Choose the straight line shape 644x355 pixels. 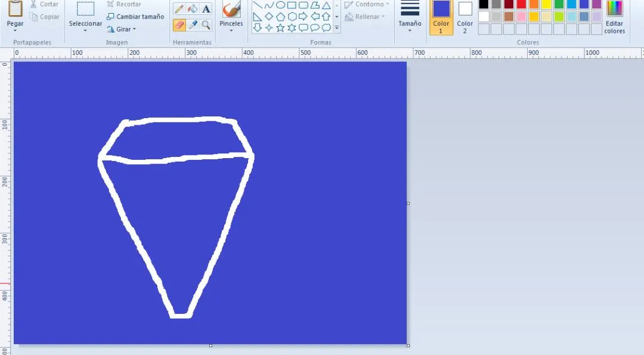(258, 5)
